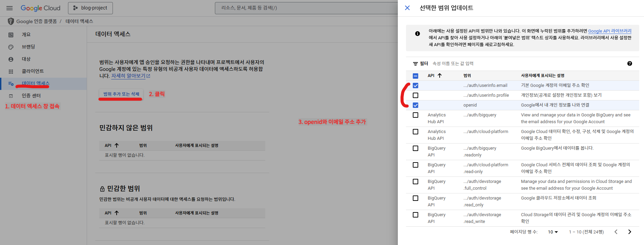Check BigQuery API devstorage.read_write checkbox
The height and width of the screenshot is (245, 644).
pyautogui.click(x=416, y=215)
